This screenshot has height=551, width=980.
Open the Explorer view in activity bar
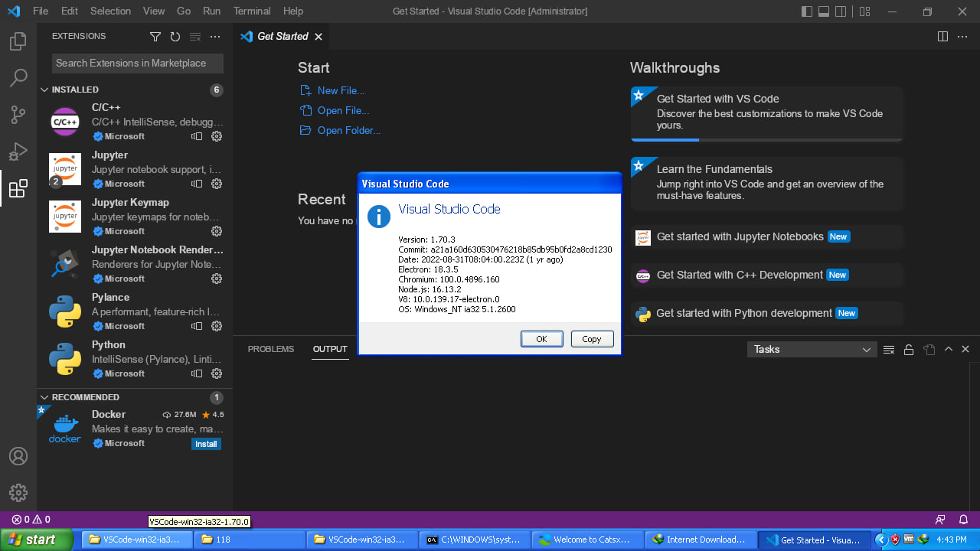pyautogui.click(x=18, y=41)
